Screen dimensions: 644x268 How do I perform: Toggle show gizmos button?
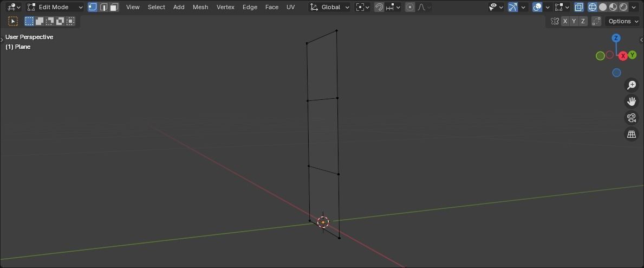[x=512, y=7]
